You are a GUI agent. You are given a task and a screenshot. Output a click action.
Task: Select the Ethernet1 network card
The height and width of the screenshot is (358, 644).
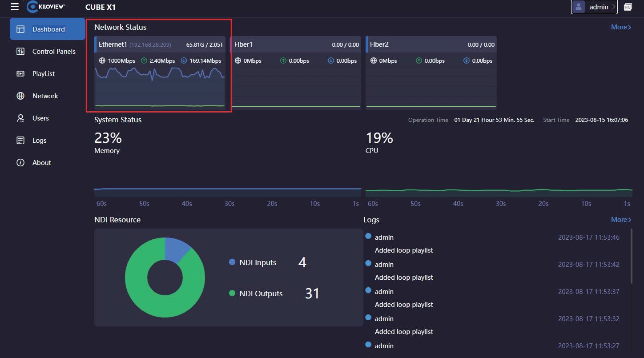pos(160,72)
